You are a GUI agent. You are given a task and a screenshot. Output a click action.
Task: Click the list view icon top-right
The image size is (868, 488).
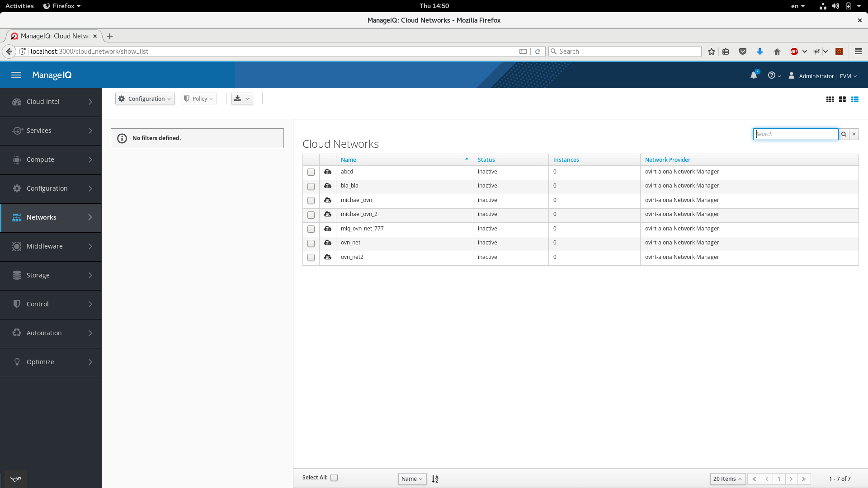[855, 99]
